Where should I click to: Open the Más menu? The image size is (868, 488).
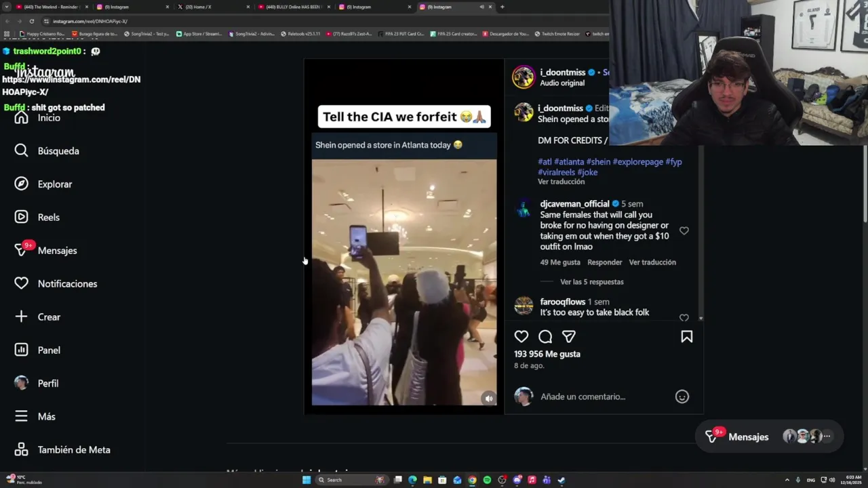pos(35,416)
